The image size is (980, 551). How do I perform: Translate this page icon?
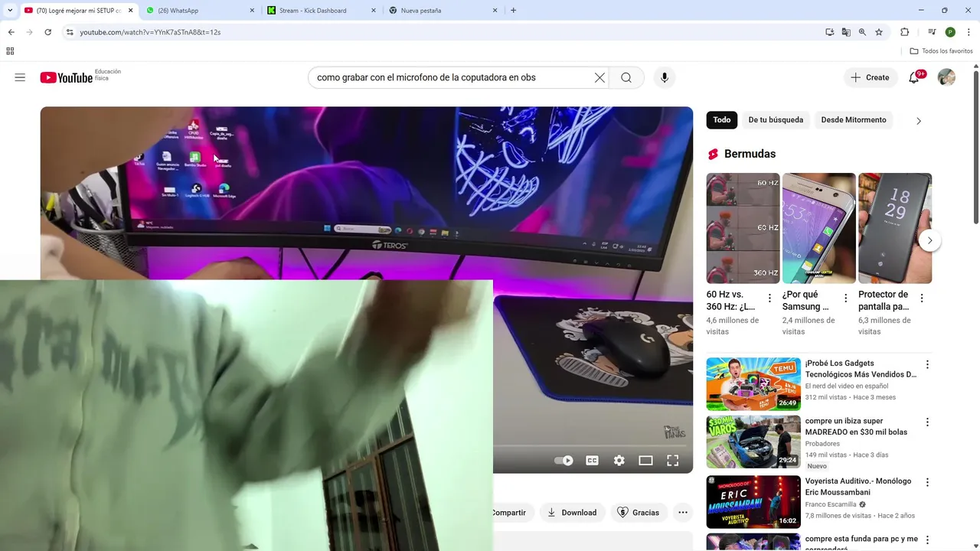click(846, 32)
